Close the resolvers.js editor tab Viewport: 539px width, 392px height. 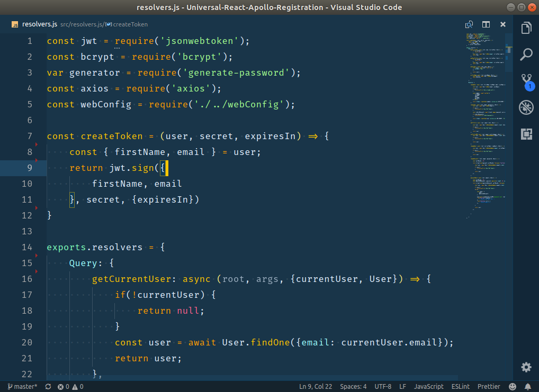point(503,24)
